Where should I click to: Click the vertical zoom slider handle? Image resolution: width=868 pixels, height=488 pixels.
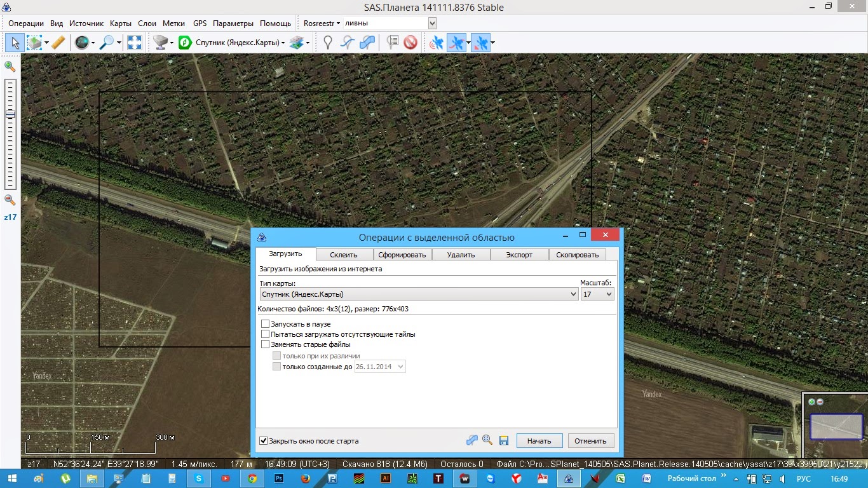(x=10, y=114)
